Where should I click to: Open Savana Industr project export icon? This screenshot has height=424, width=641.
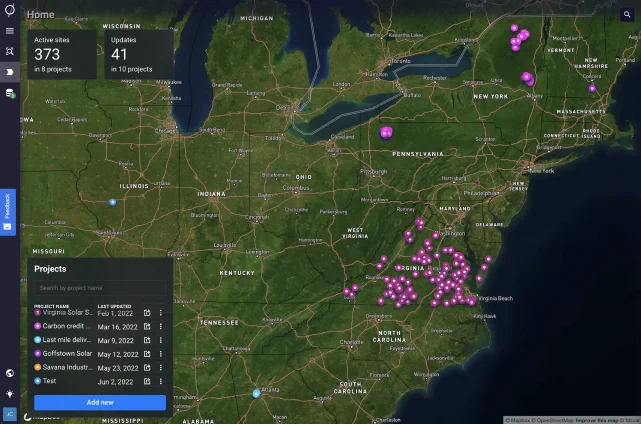tap(147, 368)
